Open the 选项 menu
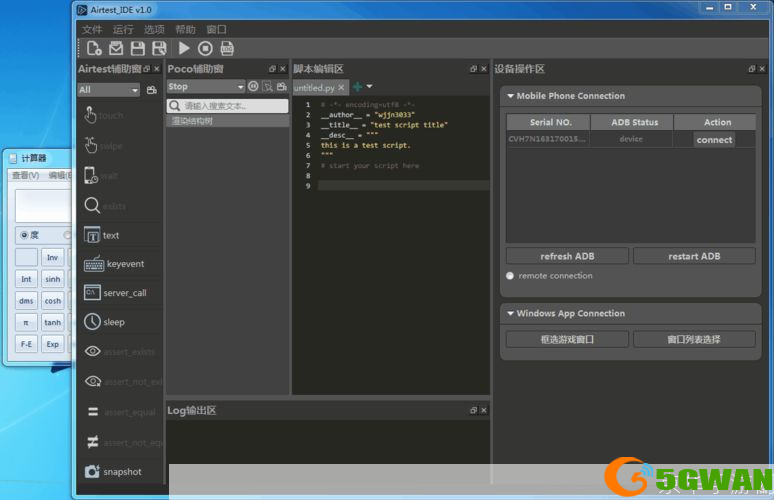774x500 pixels. pyautogui.click(x=154, y=30)
